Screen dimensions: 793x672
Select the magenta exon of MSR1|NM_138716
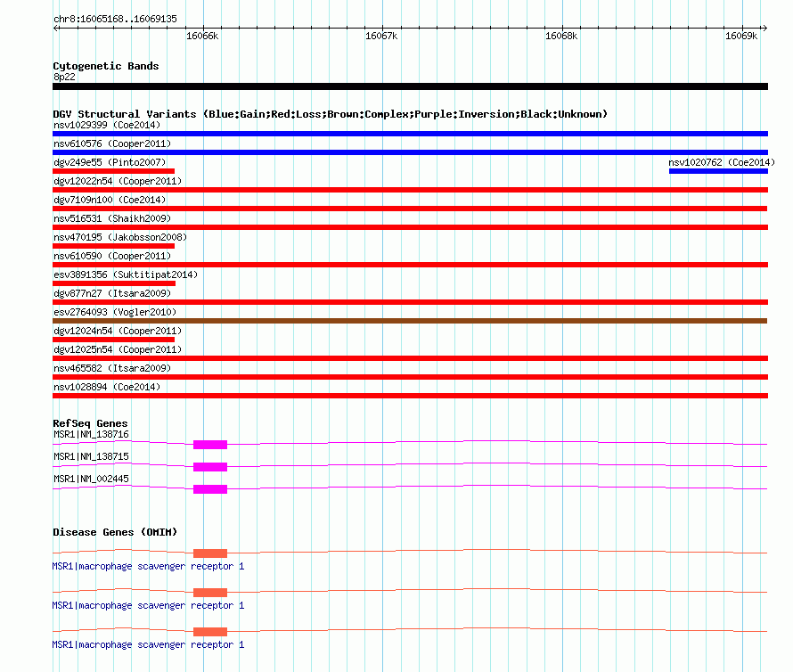[x=210, y=445]
